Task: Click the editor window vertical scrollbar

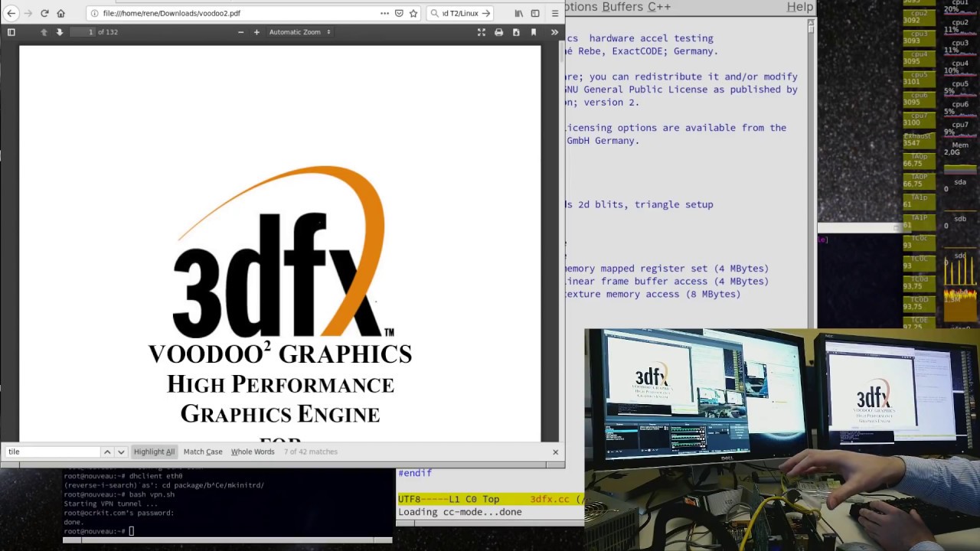Action: tap(812, 172)
